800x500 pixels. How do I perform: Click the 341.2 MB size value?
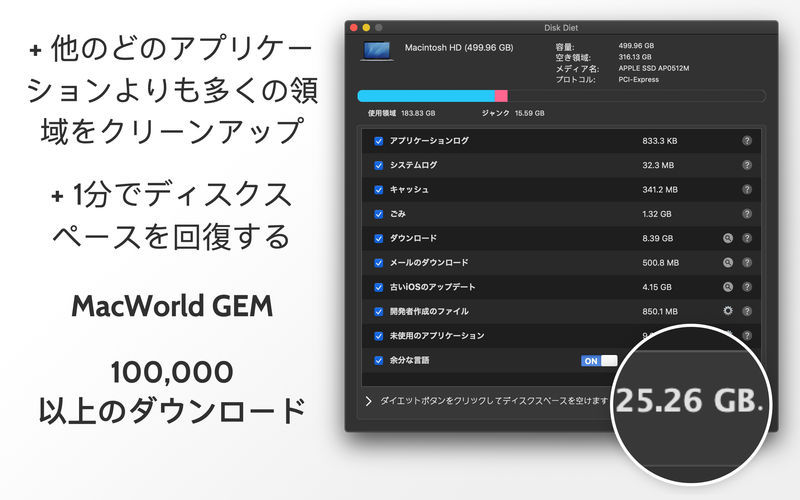tap(660, 190)
